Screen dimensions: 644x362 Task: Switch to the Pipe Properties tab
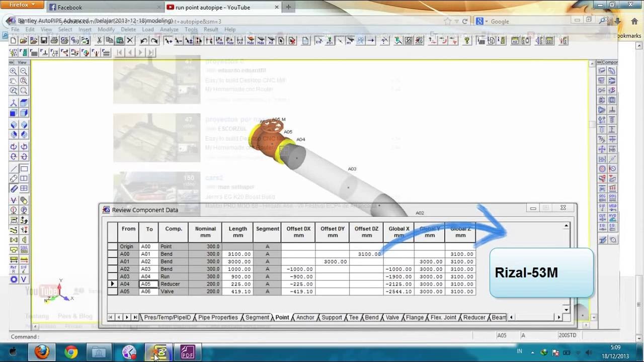tap(218, 317)
